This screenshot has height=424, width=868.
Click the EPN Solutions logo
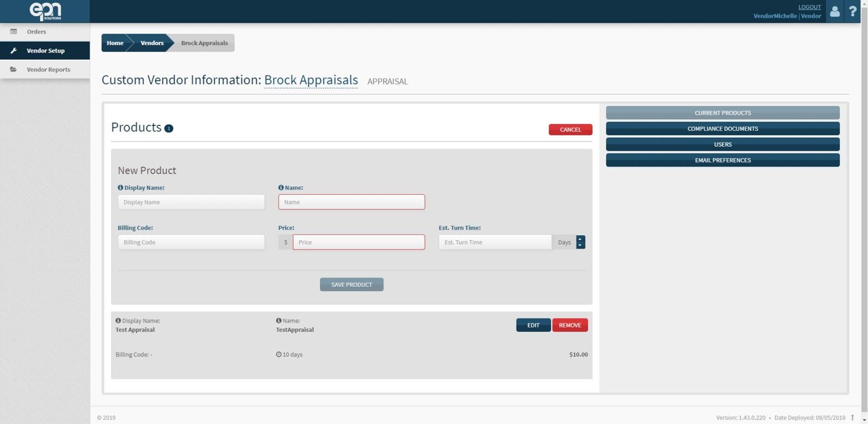(x=45, y=11)
